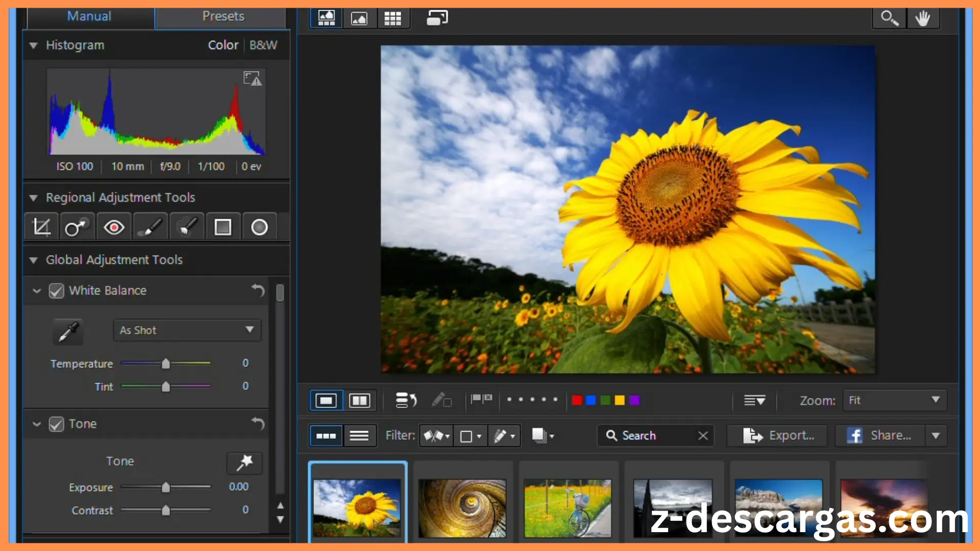Click the Tint slider handle

[x=166, y=387]
